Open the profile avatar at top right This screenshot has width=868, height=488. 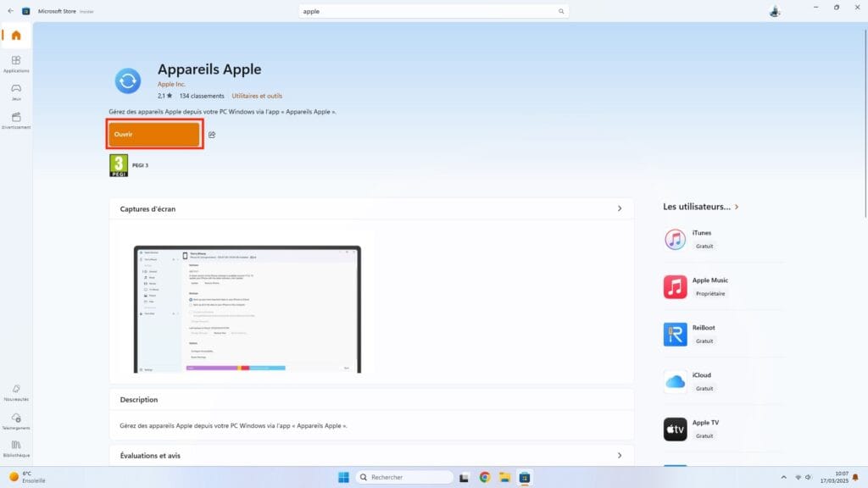(773, 11)
